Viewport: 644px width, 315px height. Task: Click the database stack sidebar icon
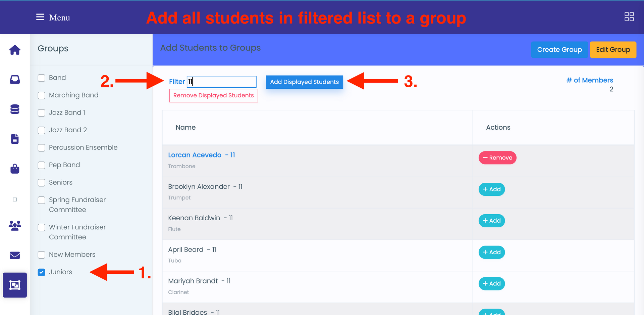click(x=15, y=109)
